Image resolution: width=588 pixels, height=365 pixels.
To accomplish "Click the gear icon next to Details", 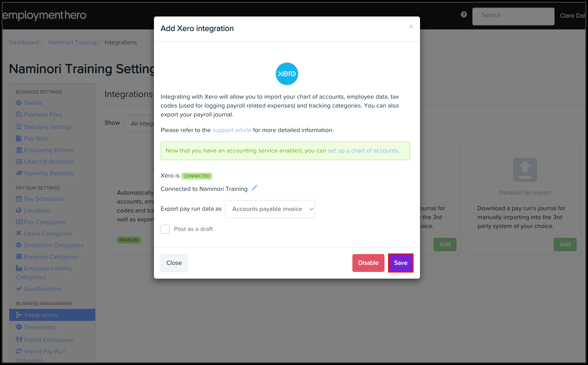I will 18,103.
